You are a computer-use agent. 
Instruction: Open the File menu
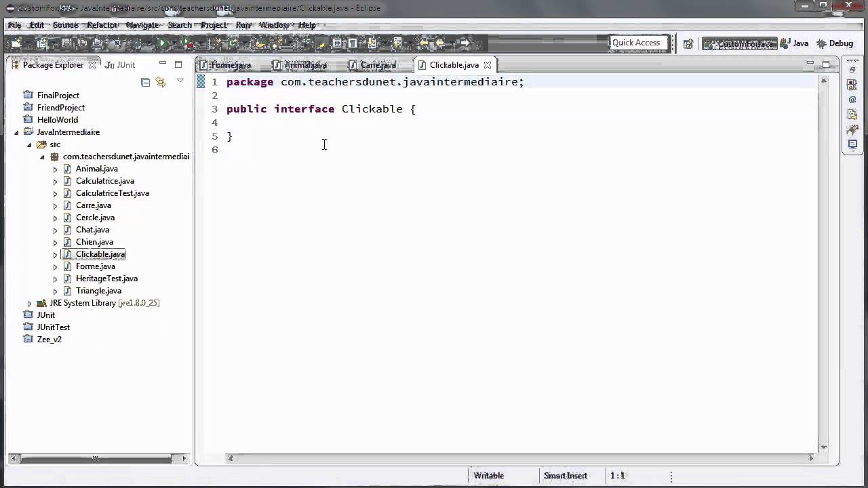[x=14, y=25]
